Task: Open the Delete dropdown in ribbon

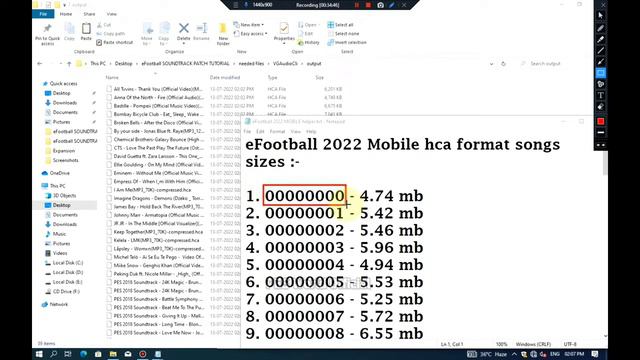Action: pyautogui.click(x=184, y=43)
